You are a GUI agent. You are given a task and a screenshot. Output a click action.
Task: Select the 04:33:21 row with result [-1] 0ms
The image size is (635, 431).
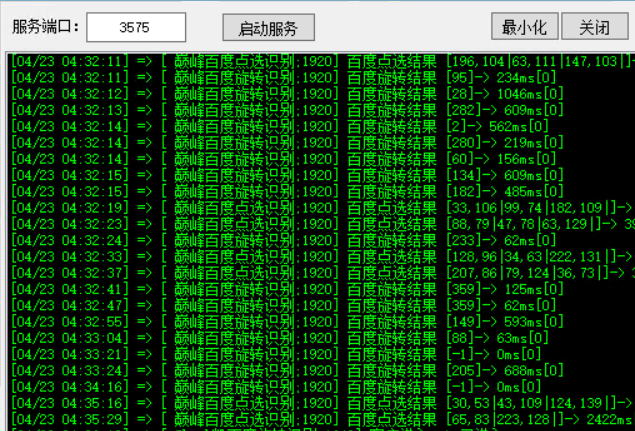276,354
